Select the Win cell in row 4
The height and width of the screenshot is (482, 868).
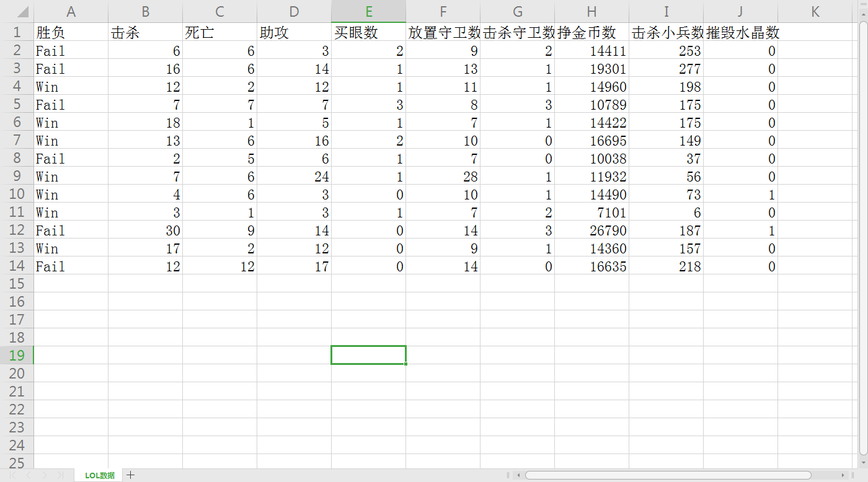(x=71, y=86)
